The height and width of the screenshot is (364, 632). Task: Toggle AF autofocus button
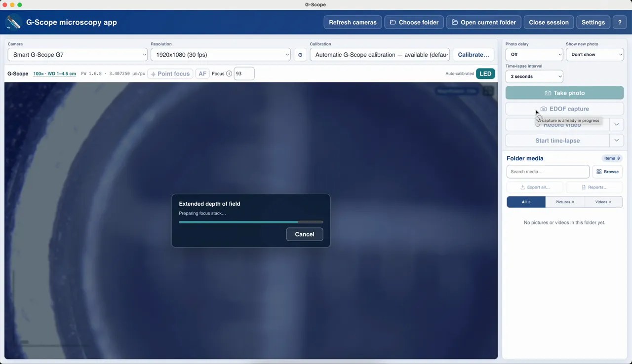point(202,74)
